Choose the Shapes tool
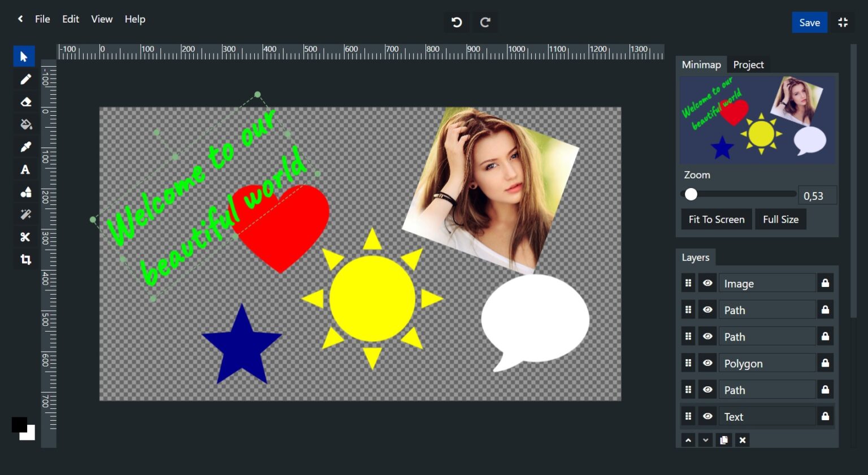This screenshot has width=868, height=475. point(25,193)
